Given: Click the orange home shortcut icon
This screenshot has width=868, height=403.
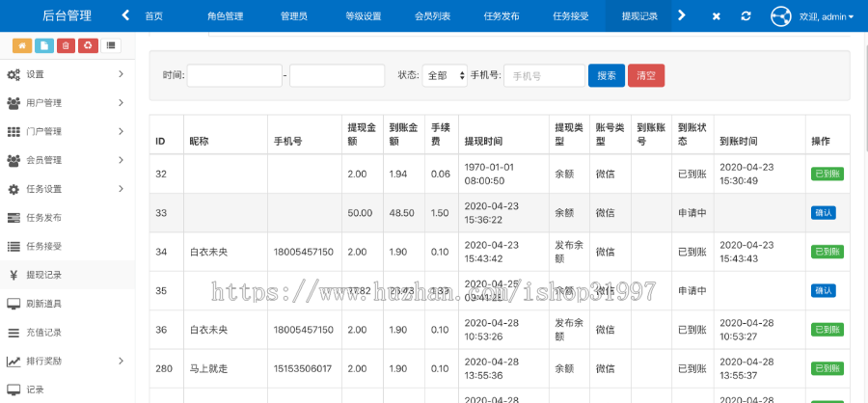Looking at the screenshot, I should click(21, 45).
